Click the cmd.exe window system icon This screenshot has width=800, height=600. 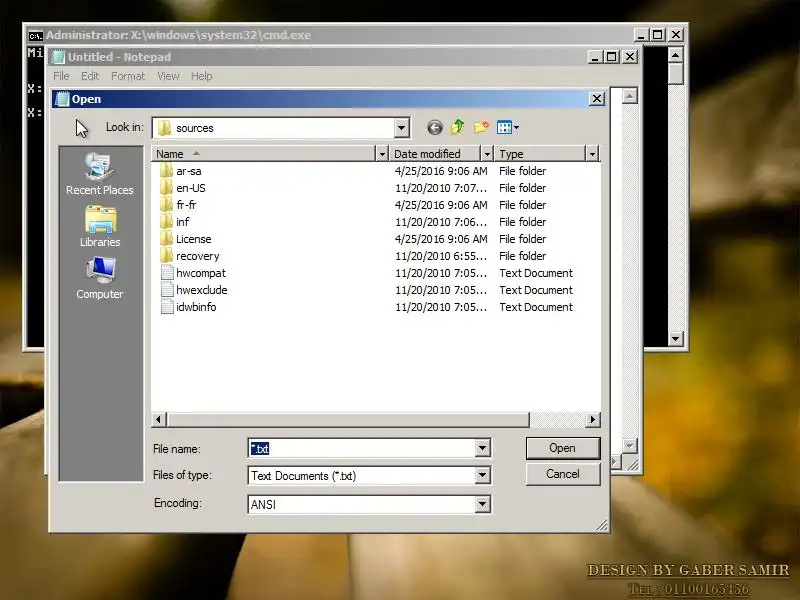coord(35,35)
